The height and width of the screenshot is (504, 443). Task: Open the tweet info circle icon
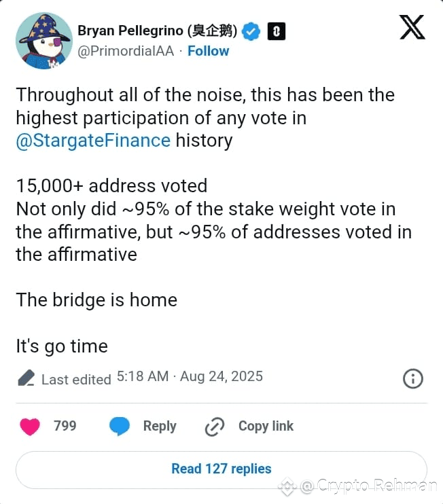413,378
